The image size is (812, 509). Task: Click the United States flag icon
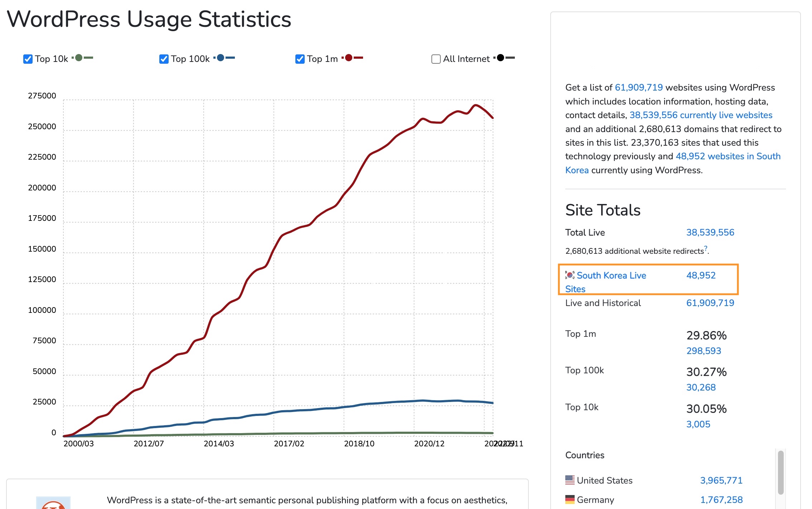pyautogui.click(x=570, y=480)
